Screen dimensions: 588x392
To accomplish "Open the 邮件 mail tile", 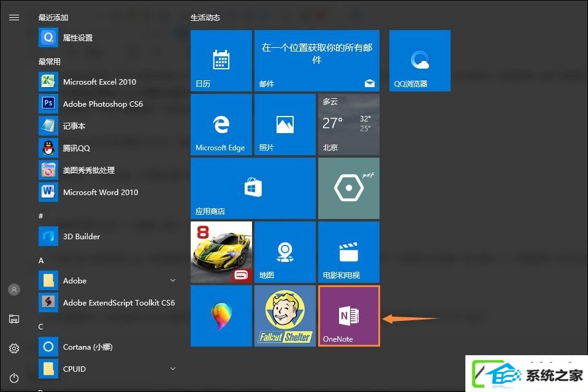I will click(x=317, y=61).
